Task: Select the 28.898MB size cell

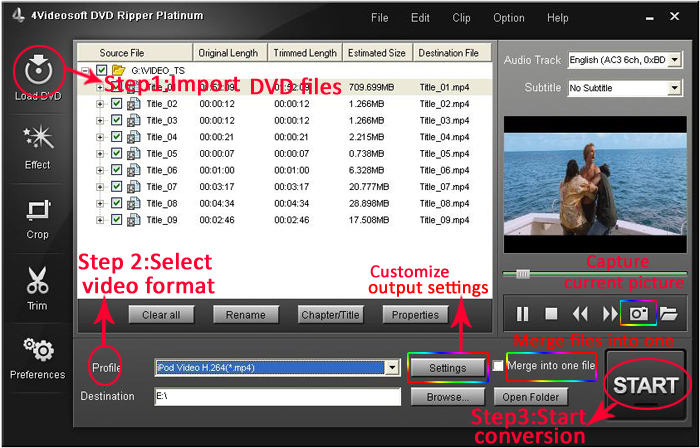Action: (369, 203)
